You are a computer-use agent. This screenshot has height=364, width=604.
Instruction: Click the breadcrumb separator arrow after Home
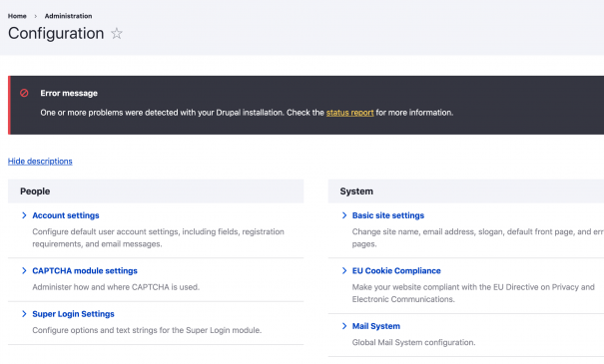click(35, 16)
